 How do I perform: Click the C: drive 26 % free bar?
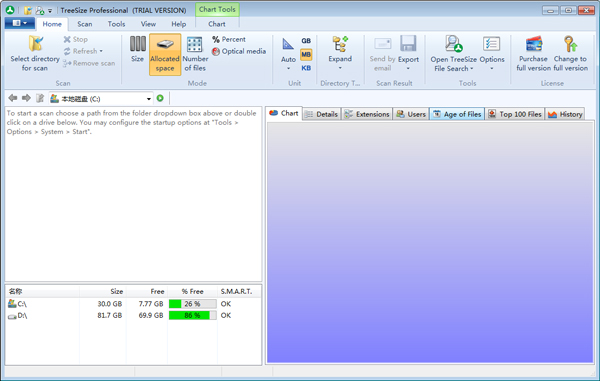click(x=192, y=304)
